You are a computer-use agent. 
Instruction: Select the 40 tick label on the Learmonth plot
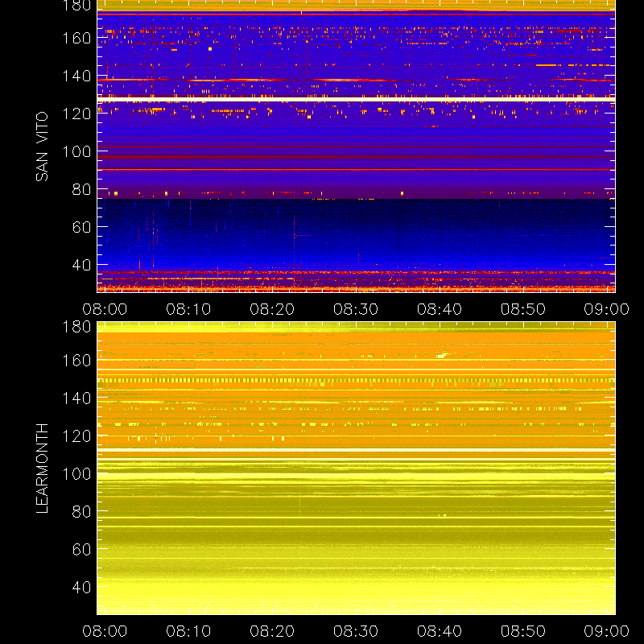(81, 588)
